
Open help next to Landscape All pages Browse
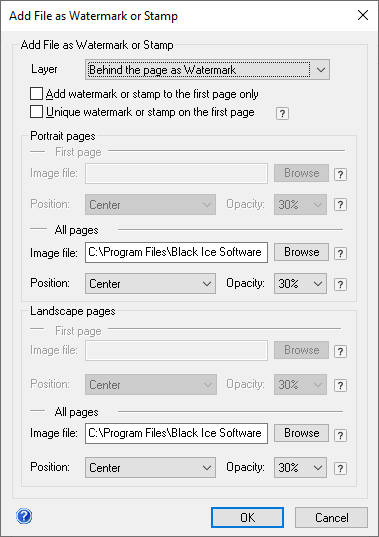tap(340, 435)
